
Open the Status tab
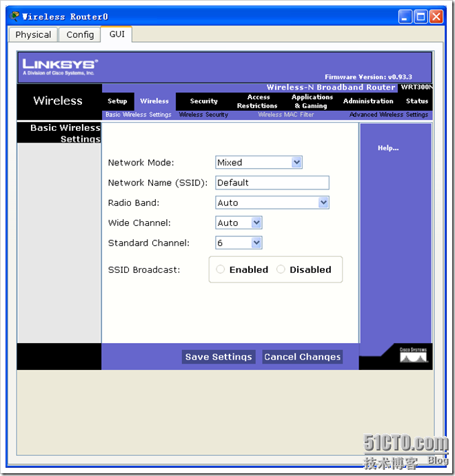(417, 101)
